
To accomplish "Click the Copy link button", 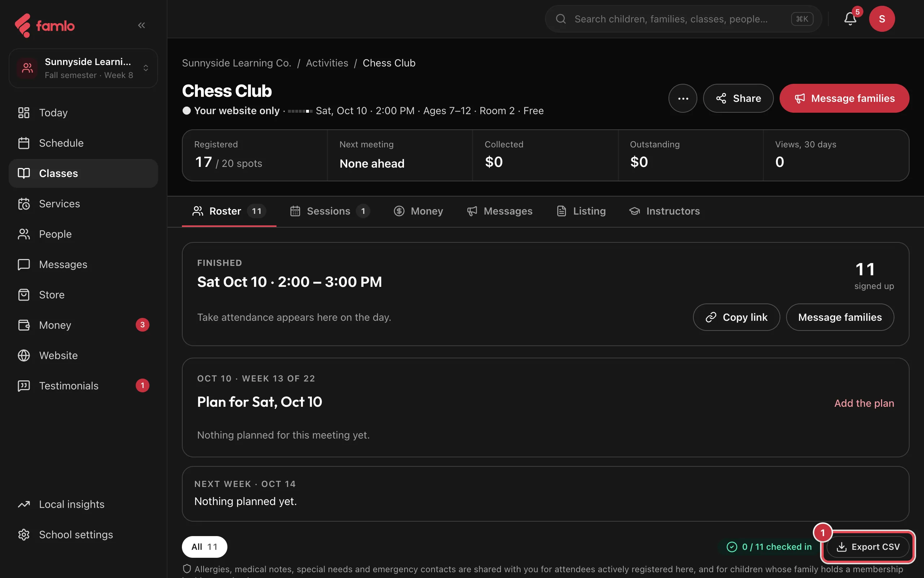I will 736,317.
